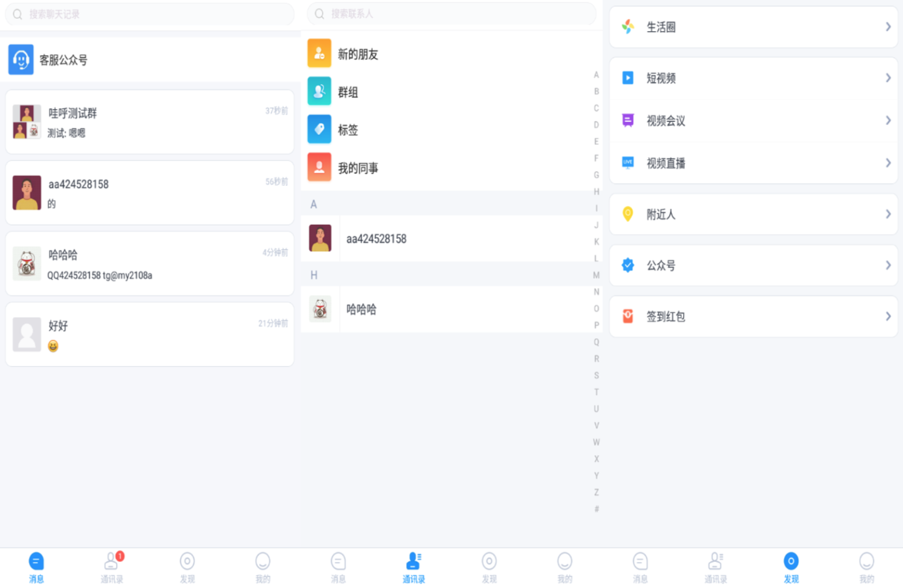This screenshot has width=903, height=588.
Task: Click the chevron beside 视频直播
Action: [x=888, y=163]
